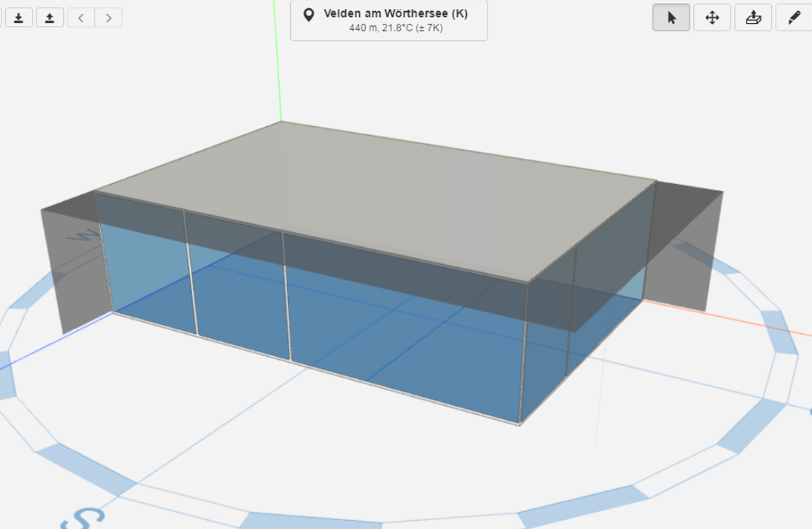The height and width of the screenshot is (529, 812).
Task: Choose the extrude push-pull tool
Action: point(753,18)
